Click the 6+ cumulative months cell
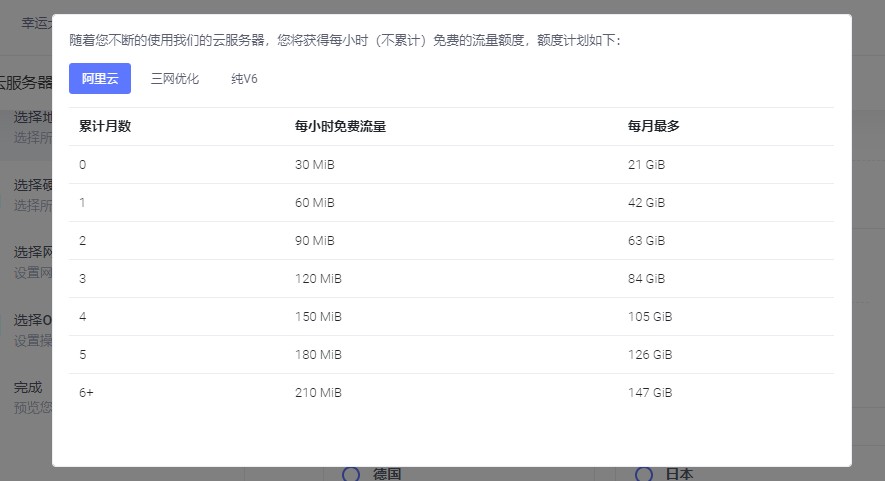This screenshot has height=481, width=885. 86,393
